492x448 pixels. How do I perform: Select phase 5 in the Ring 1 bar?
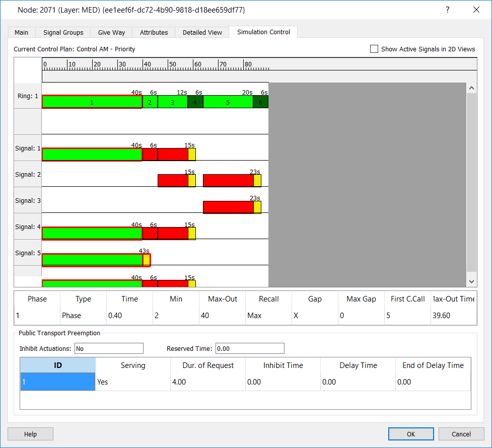pos(228,102)
